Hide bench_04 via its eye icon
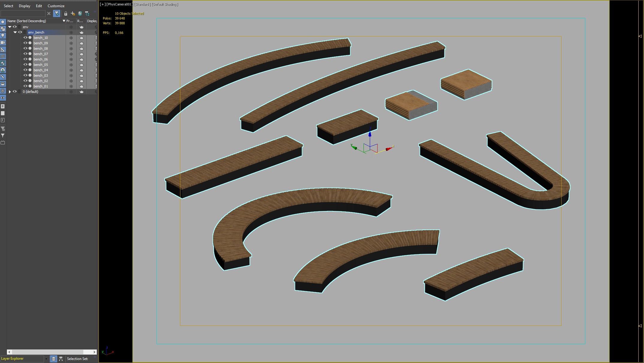The height and width of the screenshot is (363, 644). 25,70
